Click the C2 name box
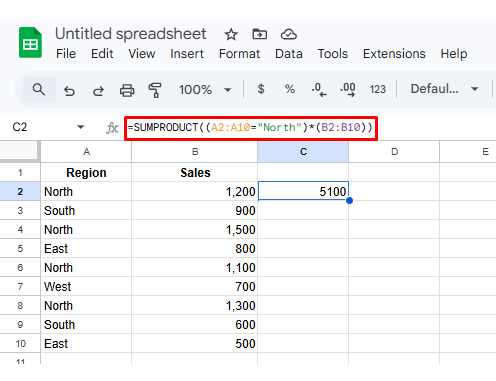 pos(20,127)
